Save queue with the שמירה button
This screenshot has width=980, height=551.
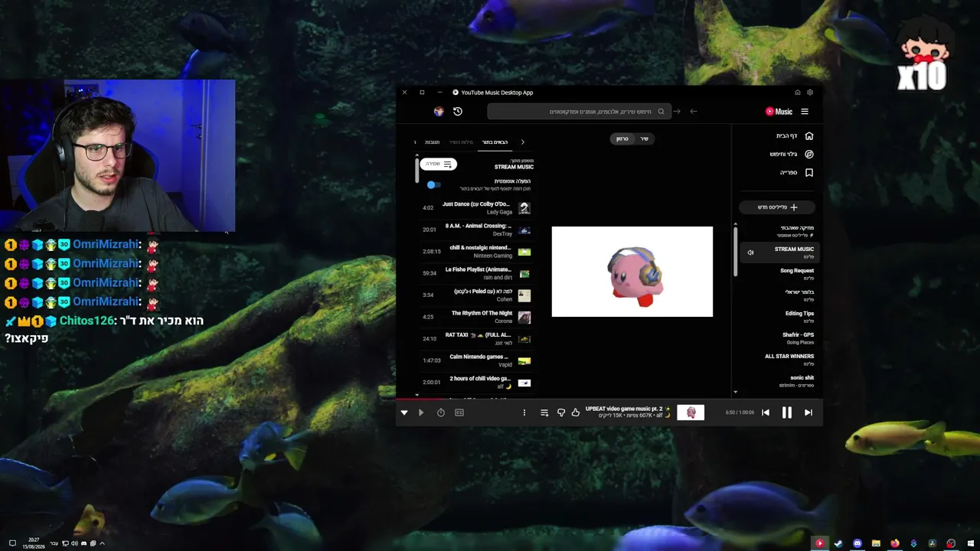coord(439,165)
